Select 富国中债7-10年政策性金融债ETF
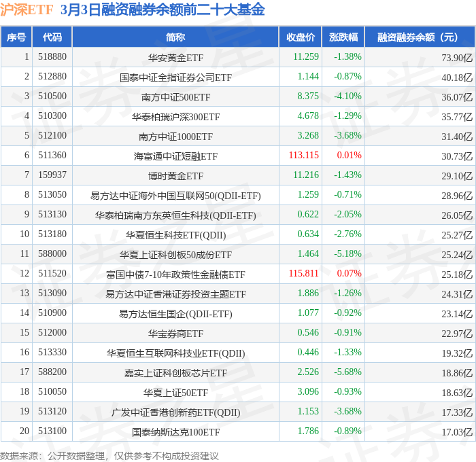 175,274
